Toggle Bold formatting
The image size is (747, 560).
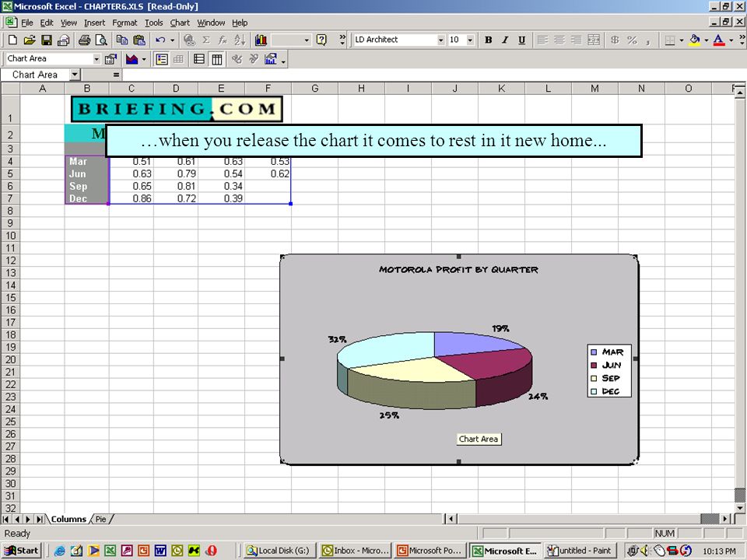(489, 40)
